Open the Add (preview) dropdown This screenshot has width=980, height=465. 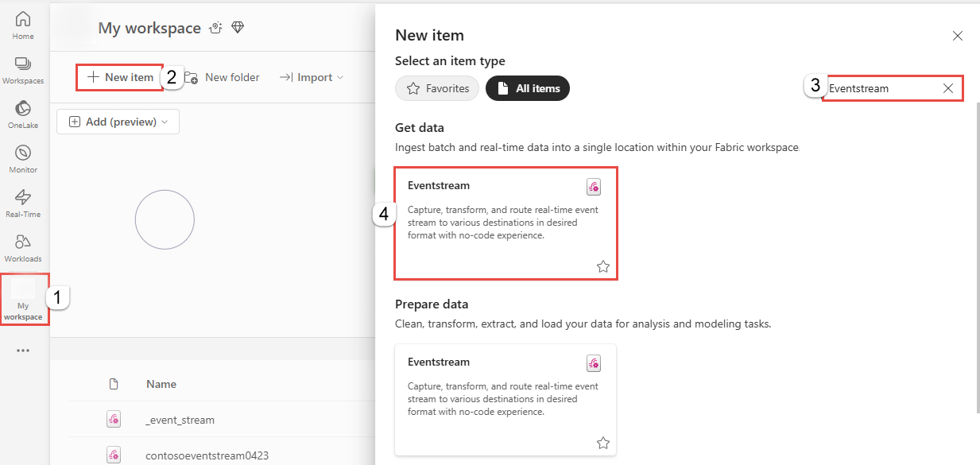point(118,122)
